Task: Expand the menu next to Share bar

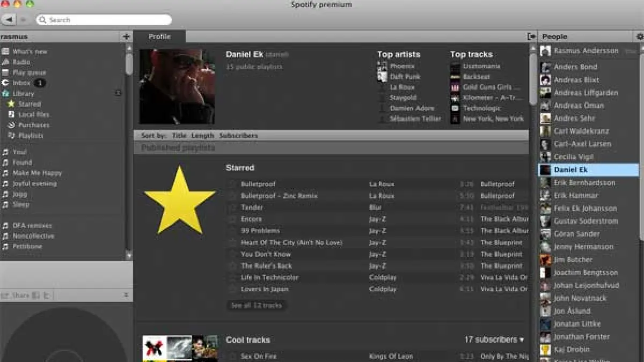Action: (126, 295)
